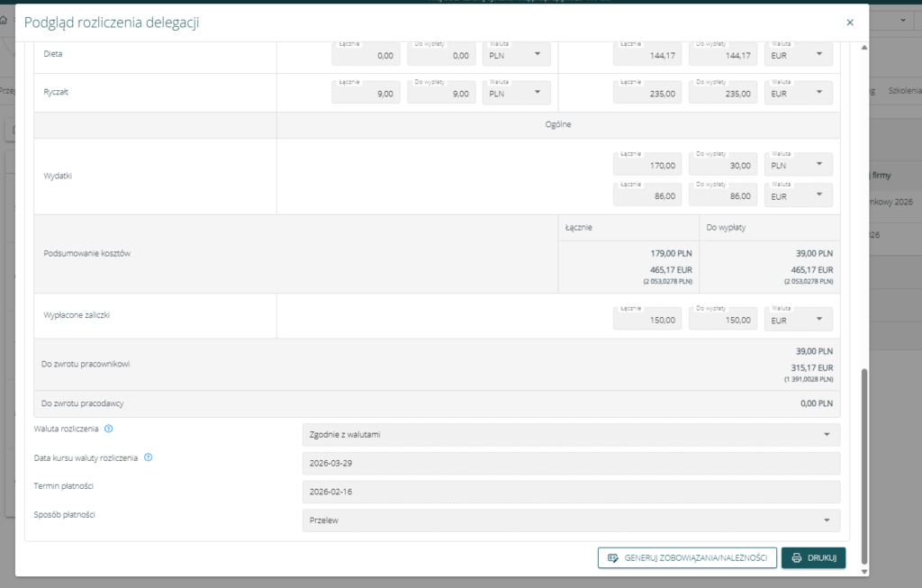Open Wypłacone zaliczki EUR currency dropdown
The height and width of the screenshot is (588, 922).
[x=798, y=320]
